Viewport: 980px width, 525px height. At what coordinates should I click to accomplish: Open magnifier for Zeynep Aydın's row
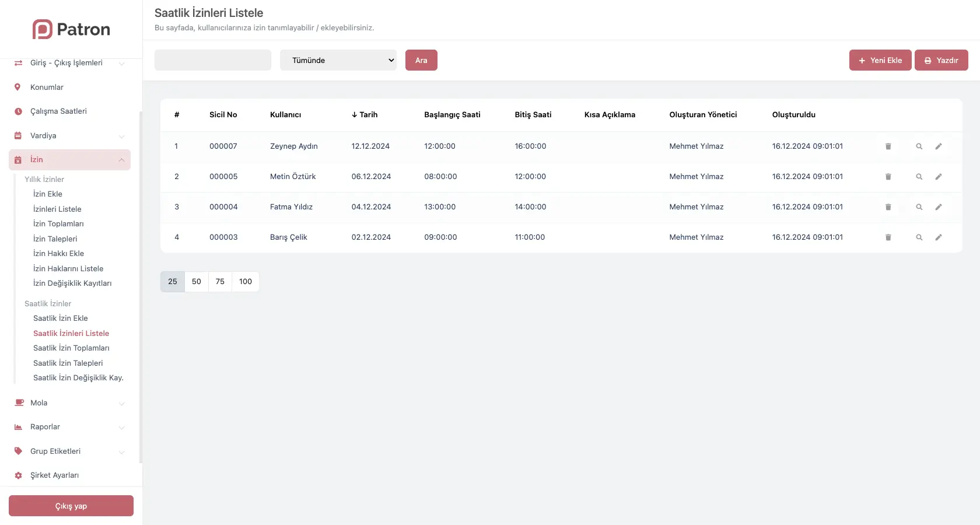tap(919, 146)
